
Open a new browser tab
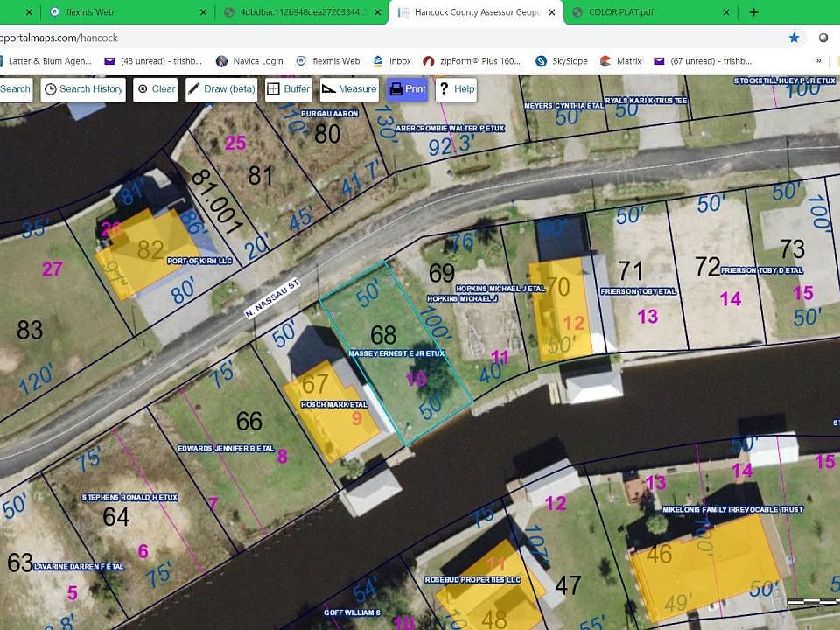tap(753, 11)
